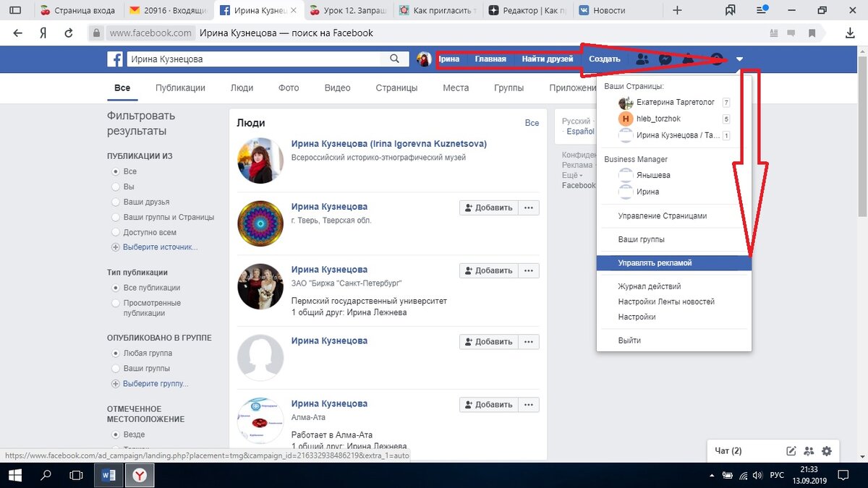The width and height of the screenshot is (868, 488).
Task: Click the Yandex home Я button
Action: click(43, 33)
